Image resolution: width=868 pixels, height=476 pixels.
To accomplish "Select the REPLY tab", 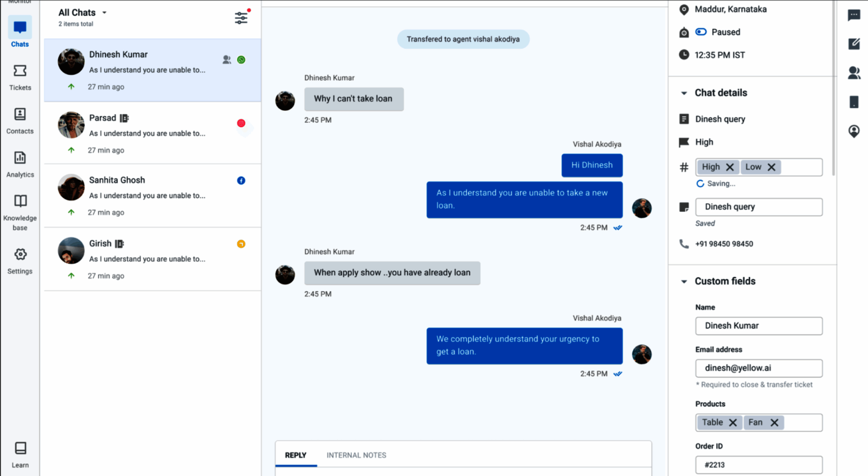I will 296,455.
